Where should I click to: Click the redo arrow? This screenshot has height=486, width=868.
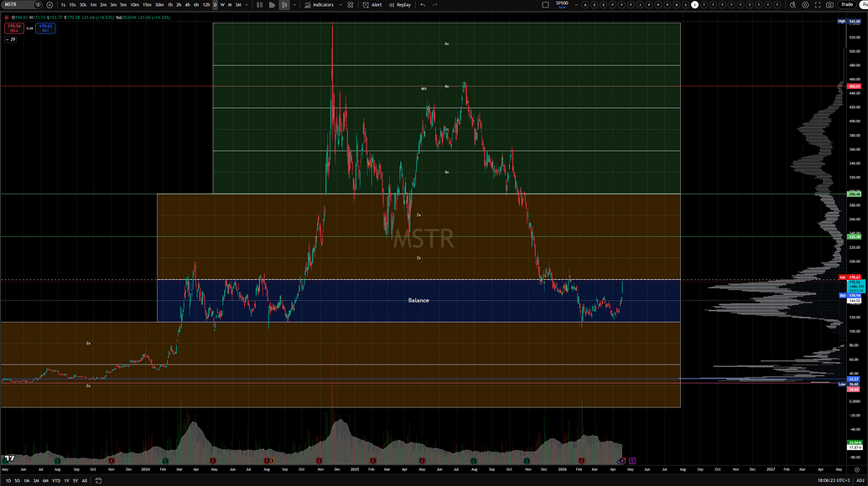[434, 4]
